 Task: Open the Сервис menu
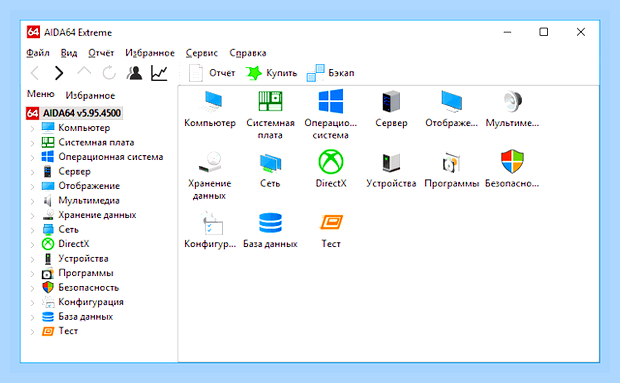click(202, 53)
